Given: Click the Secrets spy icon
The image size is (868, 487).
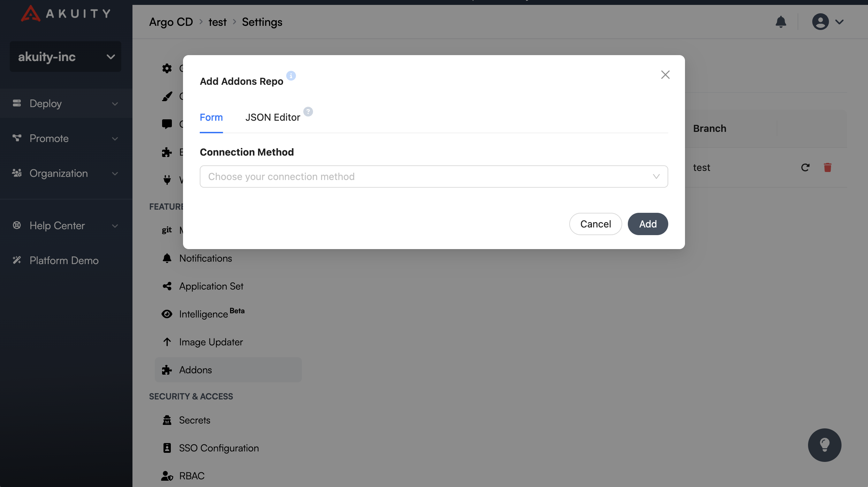Looking at the screenshot, I should 167,420.
